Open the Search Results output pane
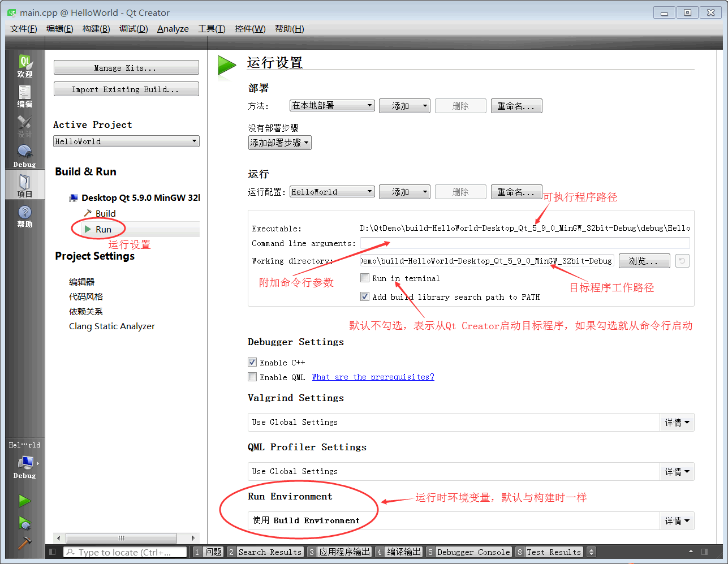 pyautogui.click(x=265, y=552)
